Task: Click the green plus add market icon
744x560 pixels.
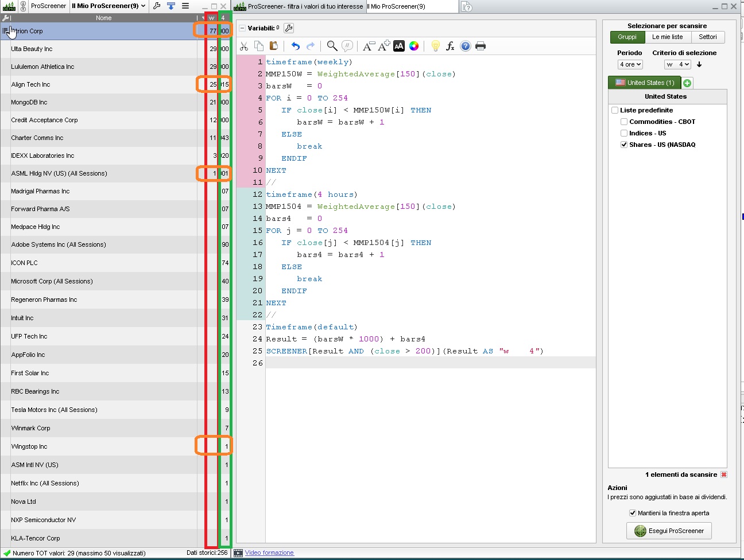Action: [x=687, y=83]
